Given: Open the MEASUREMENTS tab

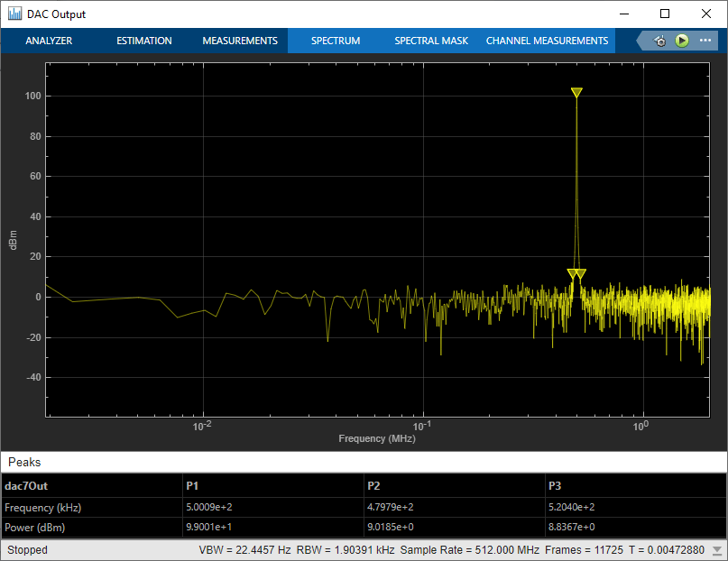Looking at the screenshot, I should [240, 41].
